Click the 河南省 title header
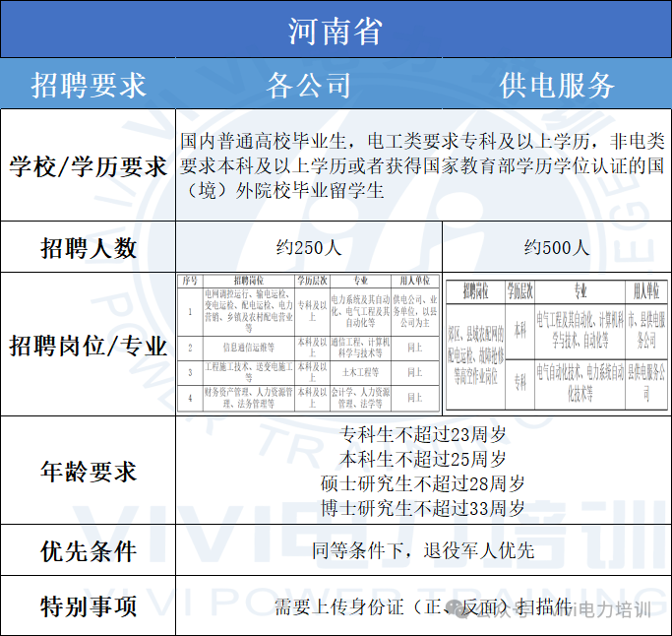 tap(336, 30)
